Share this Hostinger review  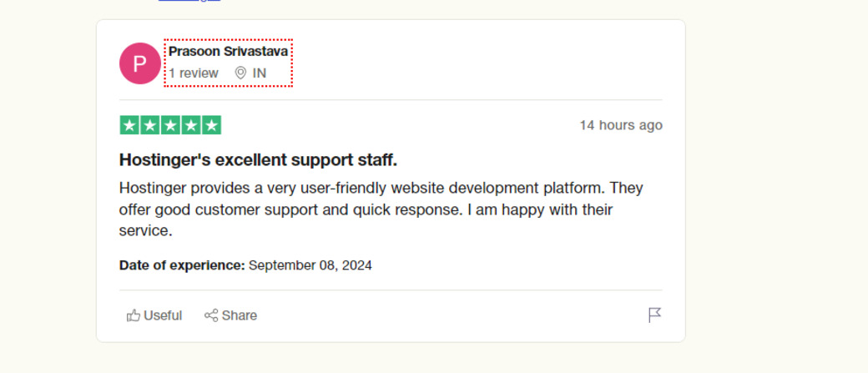(230, 315)
